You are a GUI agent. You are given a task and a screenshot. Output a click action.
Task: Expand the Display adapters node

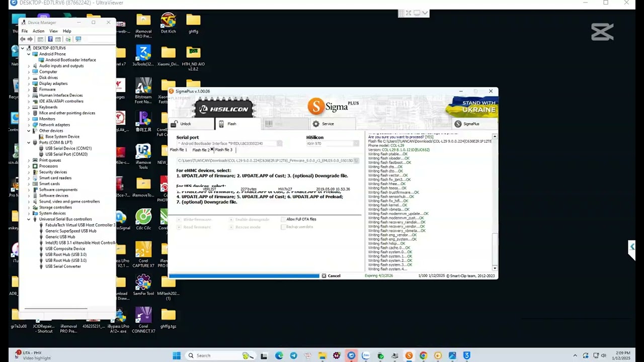[x=29, y=83]
